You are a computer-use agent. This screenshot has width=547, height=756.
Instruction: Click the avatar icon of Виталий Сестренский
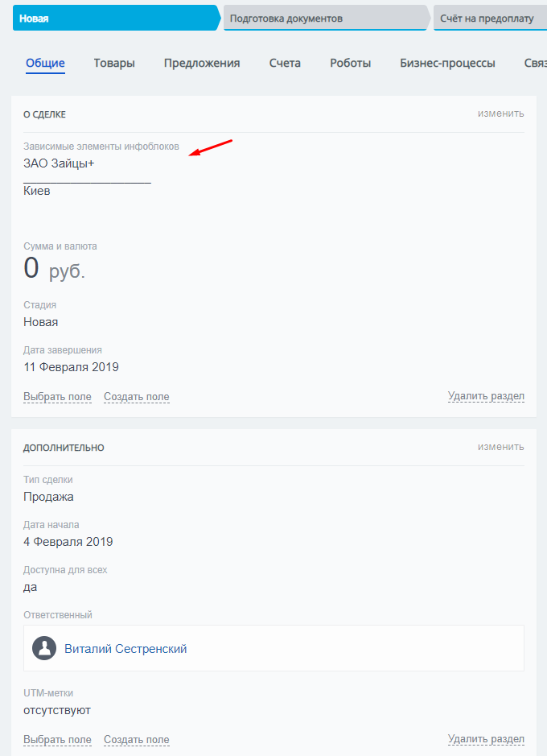pos(44,648)
